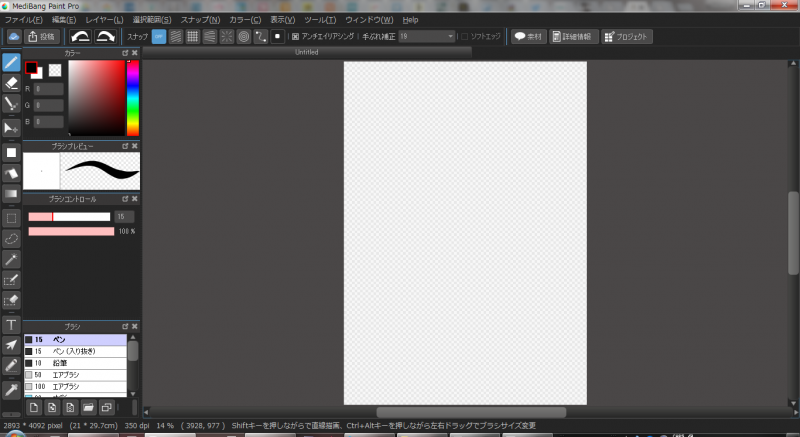Select the Eraser tool

click(x=11, y=83)
